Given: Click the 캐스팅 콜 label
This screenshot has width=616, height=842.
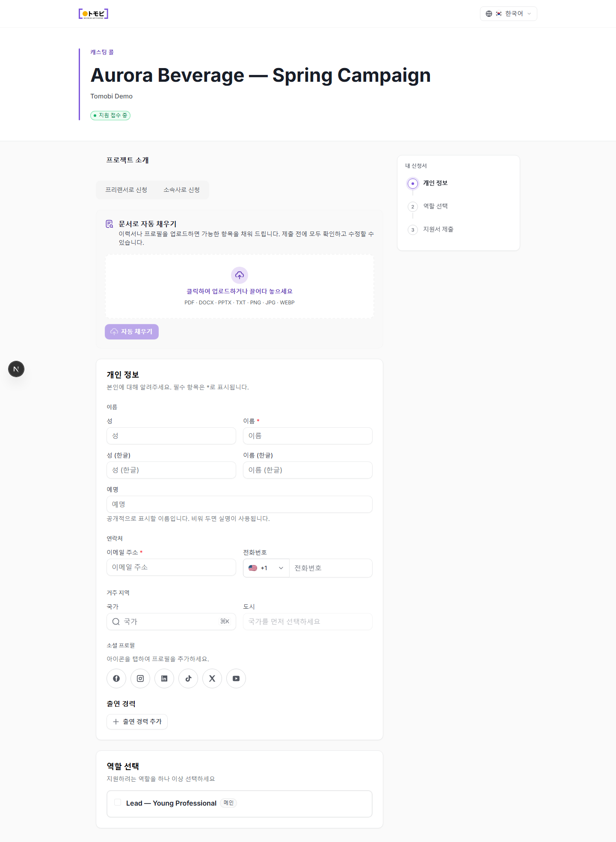Looking at the screenshot, I should [102, 52].
